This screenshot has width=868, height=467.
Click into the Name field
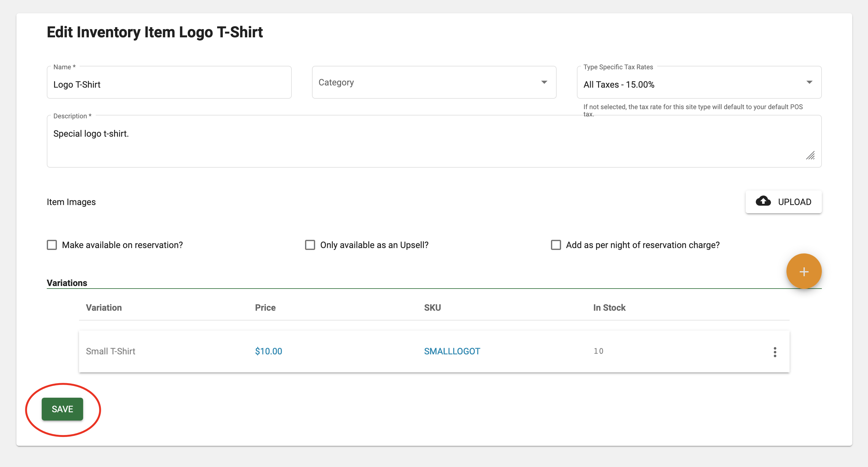pyautogui.click(x=168, y=84)
